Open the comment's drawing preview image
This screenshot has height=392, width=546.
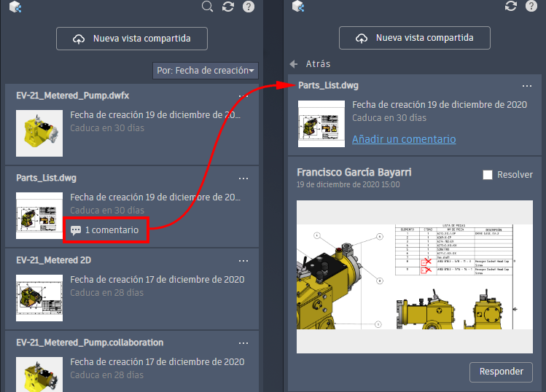pyautogui.click(x=414, y=275)
